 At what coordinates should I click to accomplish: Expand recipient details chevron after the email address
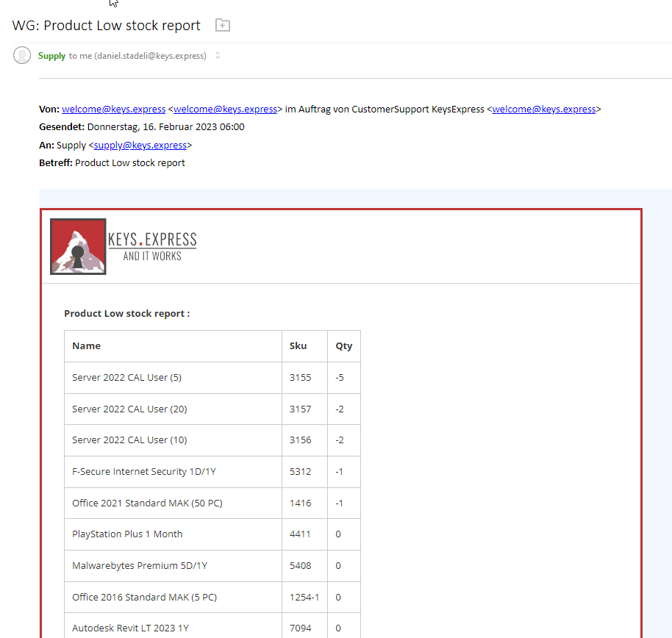tap(218, 56)
